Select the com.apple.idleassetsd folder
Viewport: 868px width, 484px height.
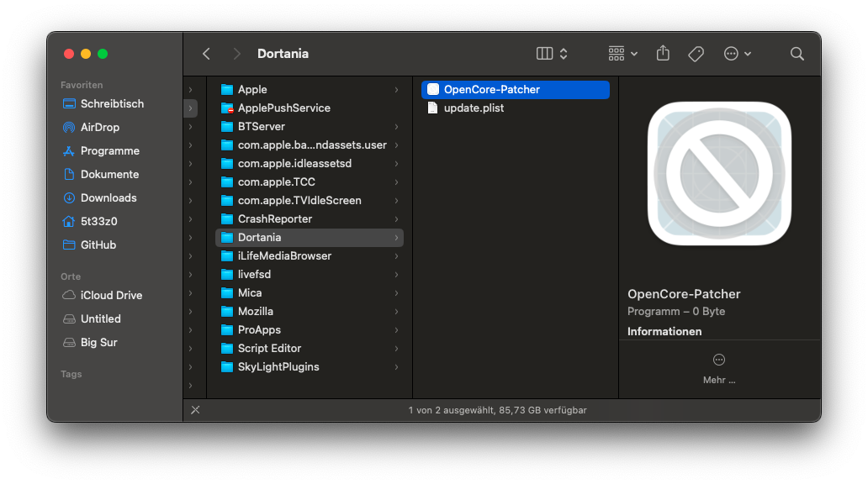pos(309,164)
